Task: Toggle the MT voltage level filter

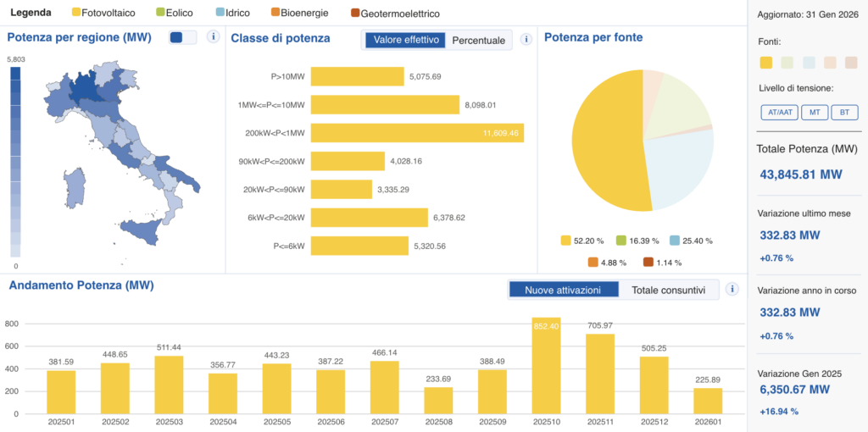Action: 814,112
